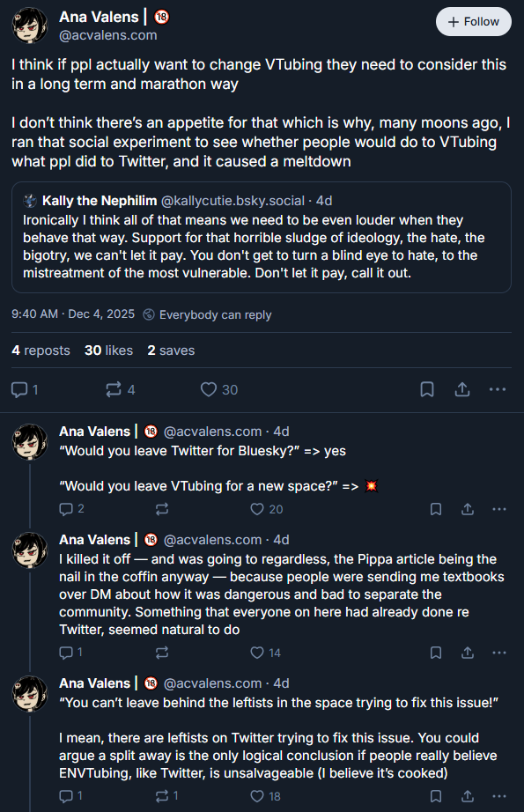
Task: Reply to the 'Would you leave Twitter' post
Action: [71, 509]
